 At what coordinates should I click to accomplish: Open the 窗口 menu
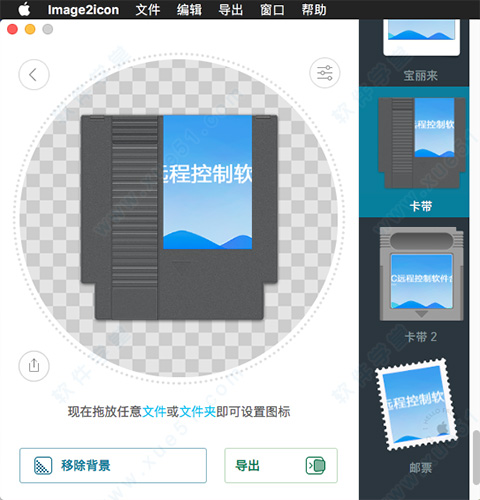(272, 9)
